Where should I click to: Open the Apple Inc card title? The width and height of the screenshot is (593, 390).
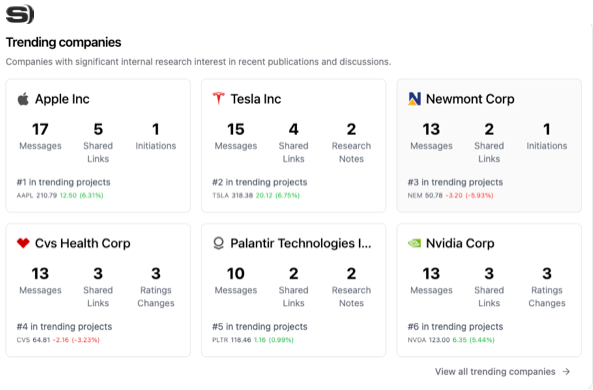[x=62, y=99]
